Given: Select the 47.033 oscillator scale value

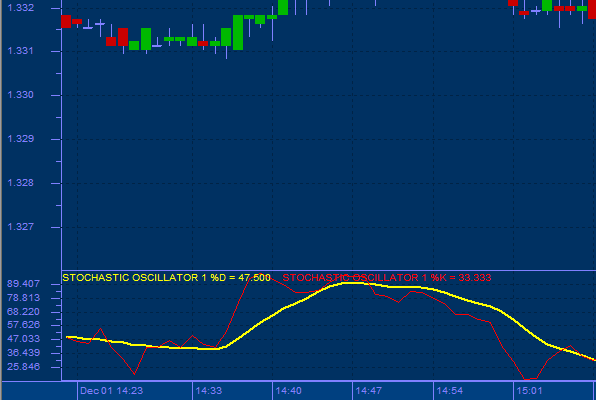Looking at the screenshot, I should click(x=23, y=339).
